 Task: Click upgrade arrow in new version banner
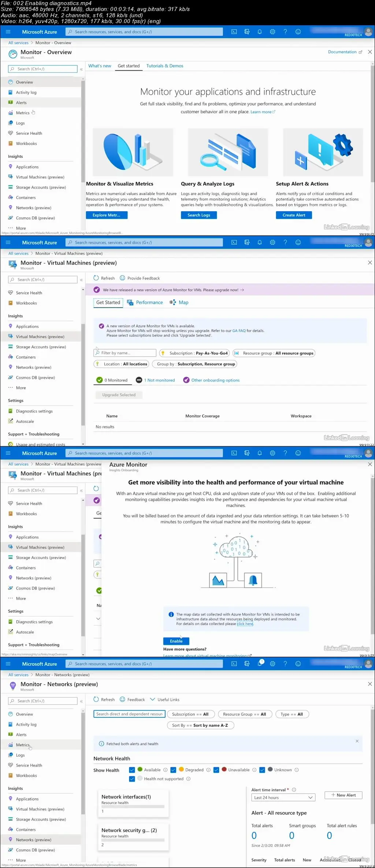pos(242,290)
